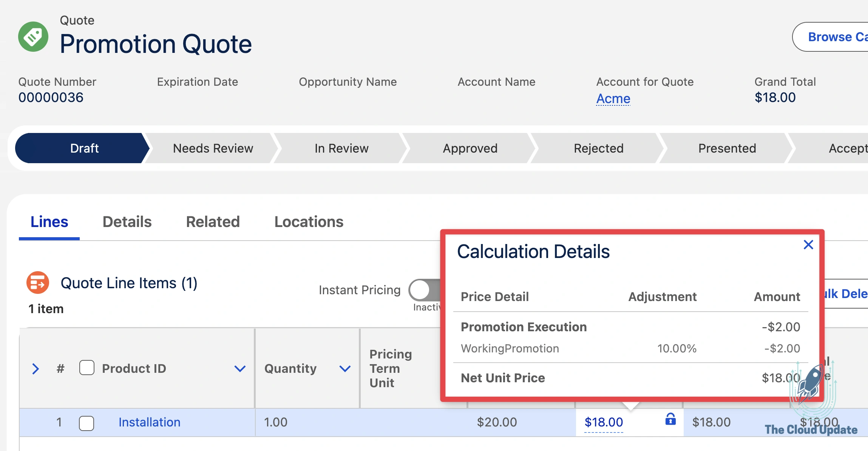Expand the Installation quote line row

coord(35,369)
